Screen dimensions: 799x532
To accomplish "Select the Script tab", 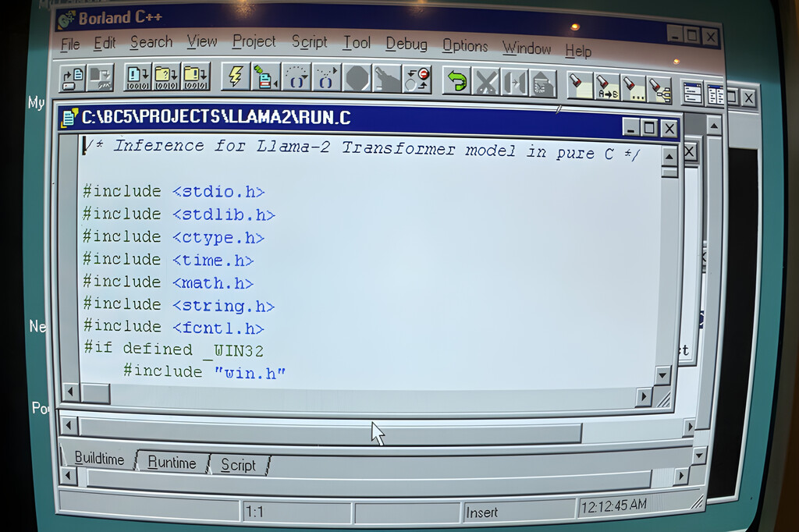I will tap(238, 465).
